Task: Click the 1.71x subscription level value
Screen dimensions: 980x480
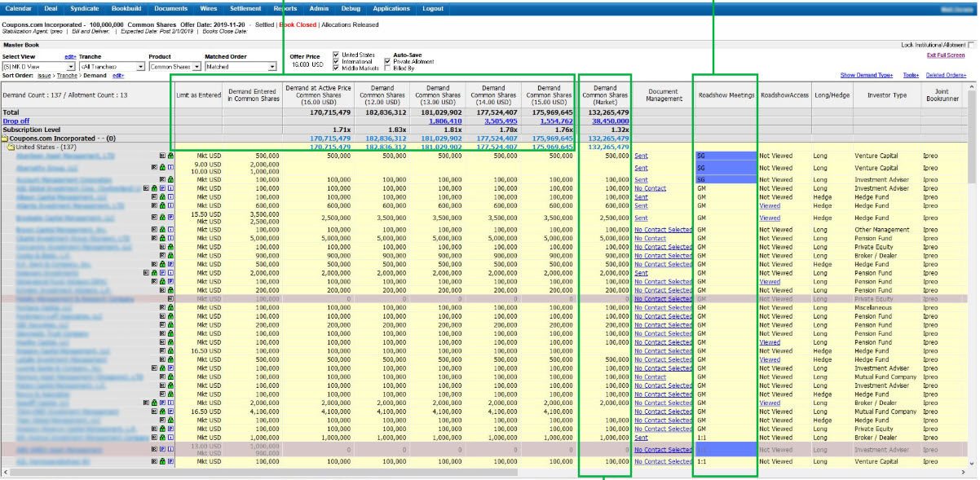Action: (341, 130)
